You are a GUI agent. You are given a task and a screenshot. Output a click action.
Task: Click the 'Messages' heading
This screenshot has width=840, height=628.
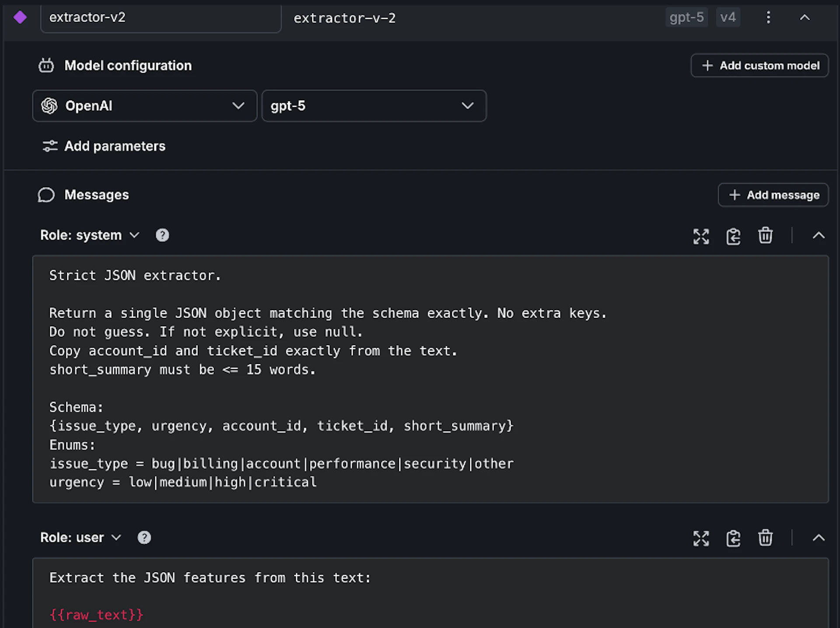[x=97, y=195]
